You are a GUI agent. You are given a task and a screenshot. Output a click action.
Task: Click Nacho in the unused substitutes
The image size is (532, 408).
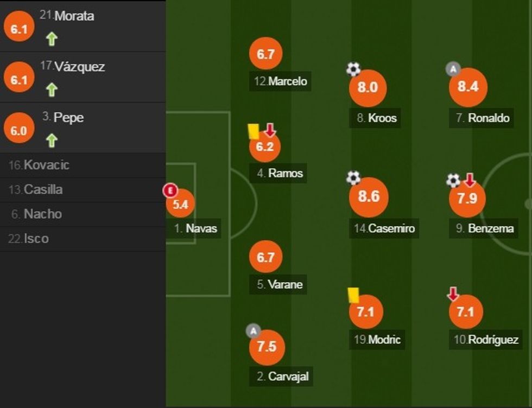[x=42, y=214]
